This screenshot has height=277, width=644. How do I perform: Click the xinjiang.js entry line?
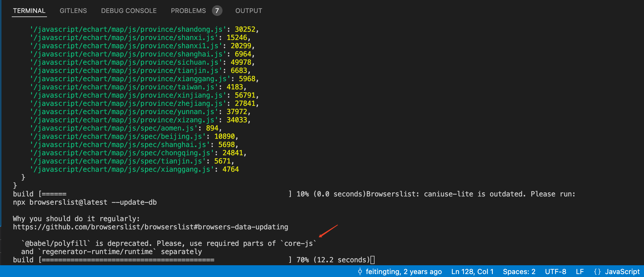pos(144,95)
